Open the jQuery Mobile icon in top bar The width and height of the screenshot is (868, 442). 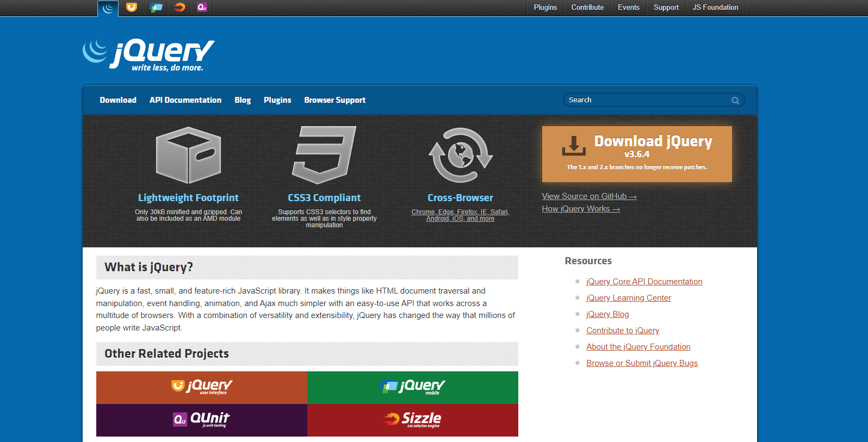[156, 7]
